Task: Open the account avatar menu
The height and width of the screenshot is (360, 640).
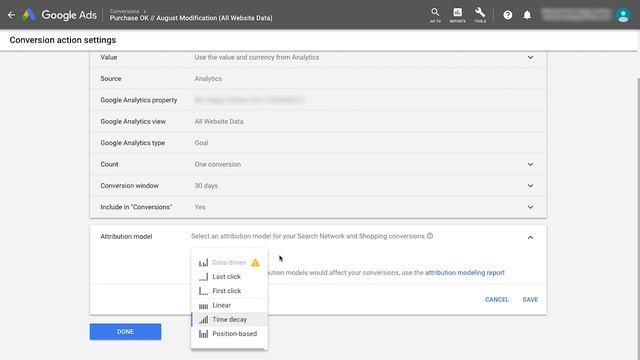Action: [623, 15]
